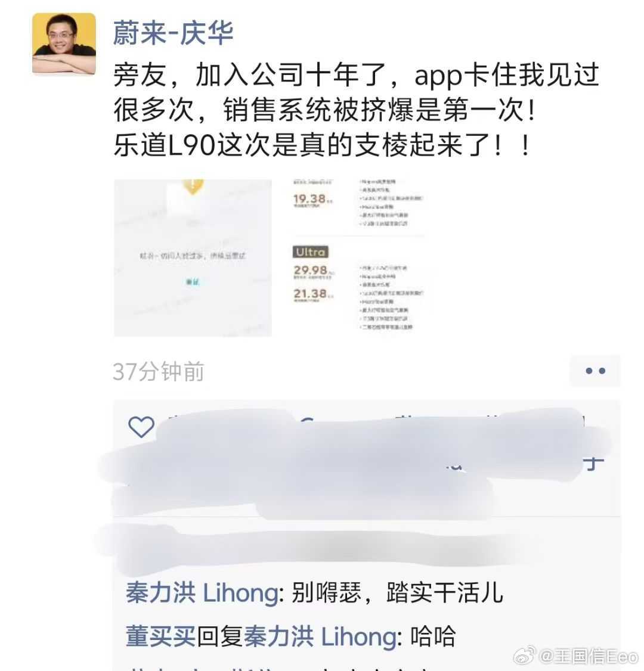Open 董买买's profile from the reply

click(x=160, y=636)
